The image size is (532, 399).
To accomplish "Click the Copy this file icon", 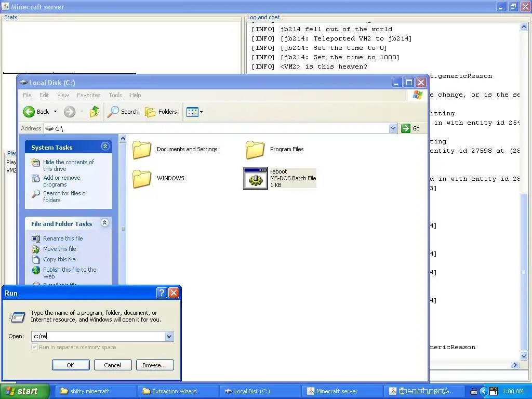I will pyautogui.click(x=36, y=260).
